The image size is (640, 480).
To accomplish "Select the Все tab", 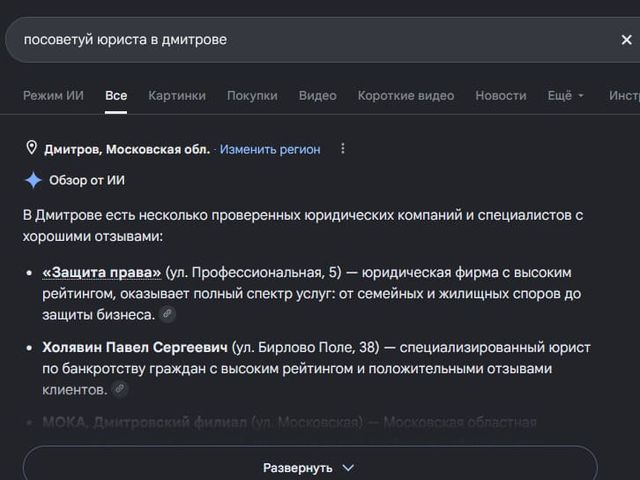I will click(x=116, y=96).
